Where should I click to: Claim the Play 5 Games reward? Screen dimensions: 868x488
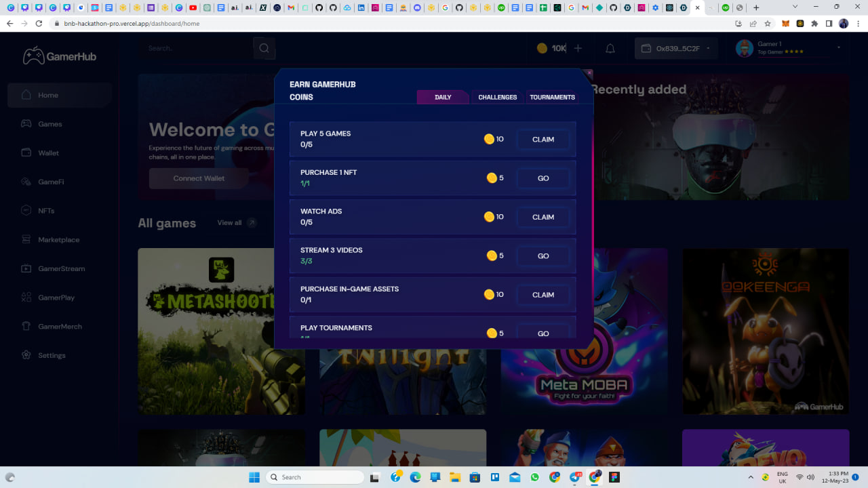tap(542, 139)
